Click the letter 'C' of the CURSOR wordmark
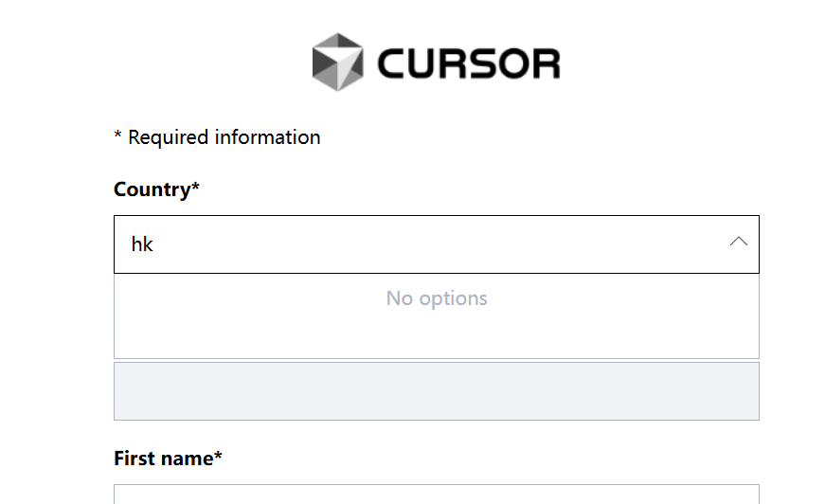Screen dimensions: 825x504 pyautogui.click(x=393, y=63)
